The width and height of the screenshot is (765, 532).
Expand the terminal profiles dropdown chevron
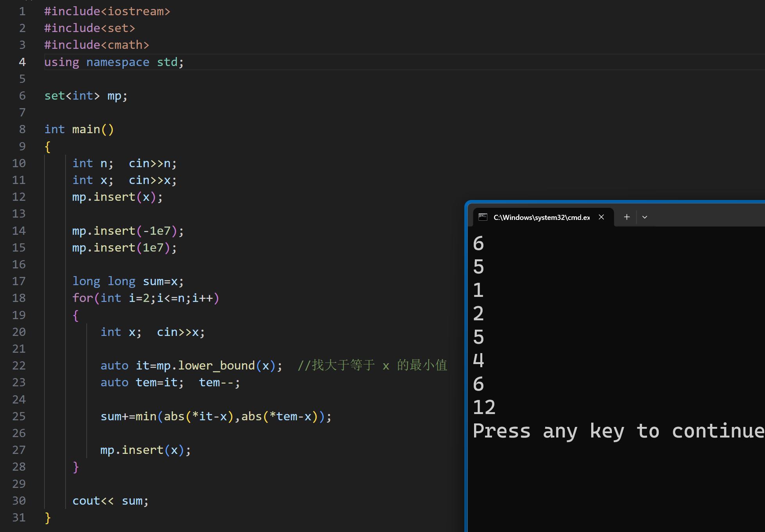click(x=645, y=217)
